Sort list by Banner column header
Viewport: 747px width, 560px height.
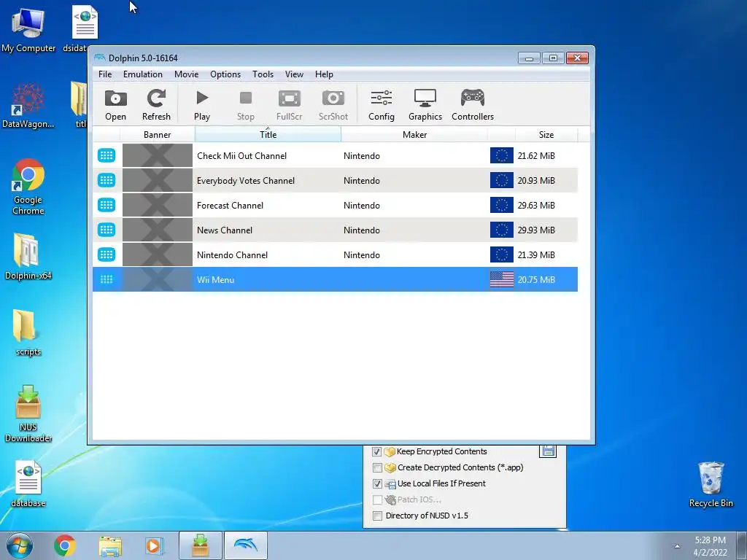158,135
